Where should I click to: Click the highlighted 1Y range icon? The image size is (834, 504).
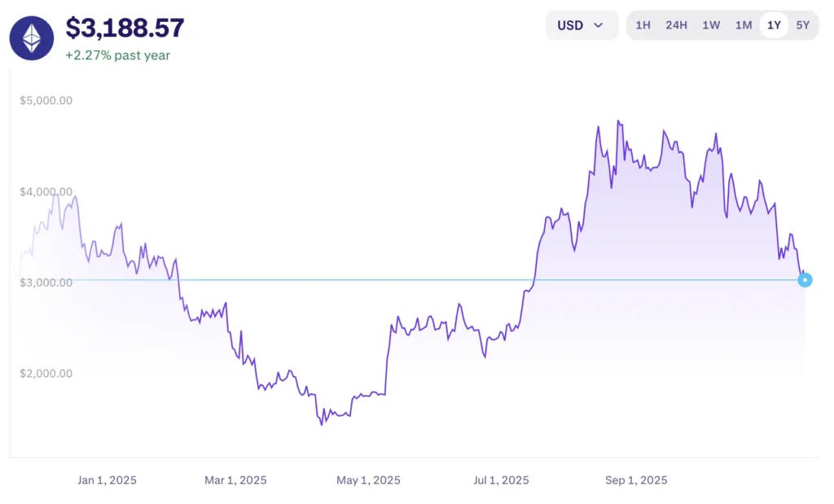tap(773, 25)
